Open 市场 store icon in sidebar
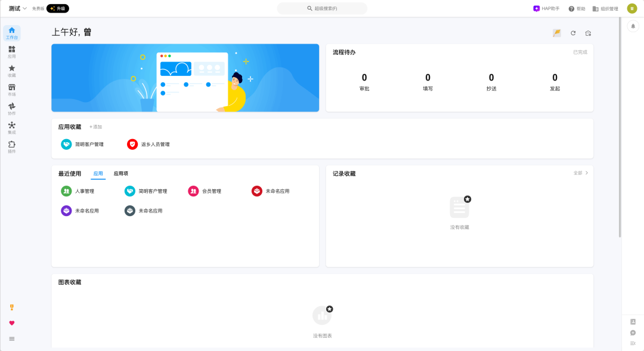The height and width of the screenshot is (351, 644). (x=11, y=90)
